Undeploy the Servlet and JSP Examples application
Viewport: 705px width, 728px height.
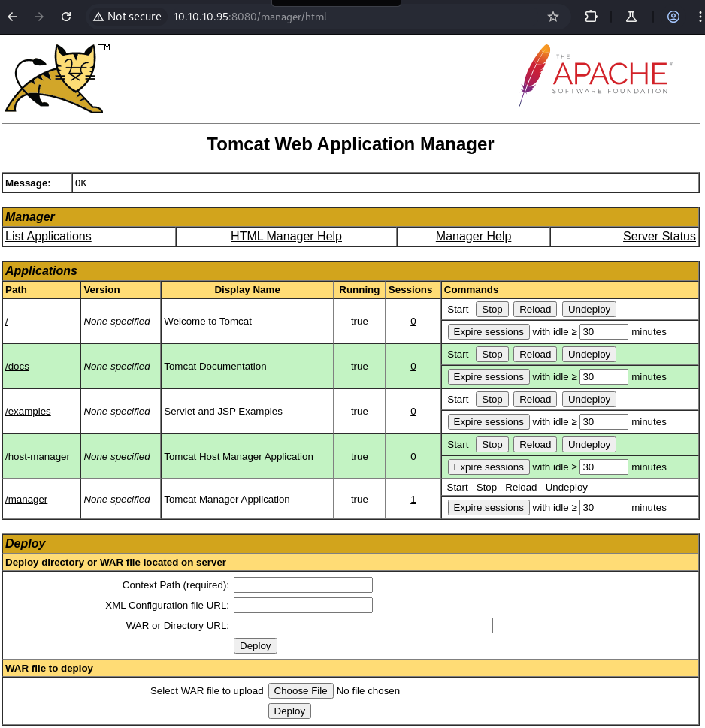point(589,399)
